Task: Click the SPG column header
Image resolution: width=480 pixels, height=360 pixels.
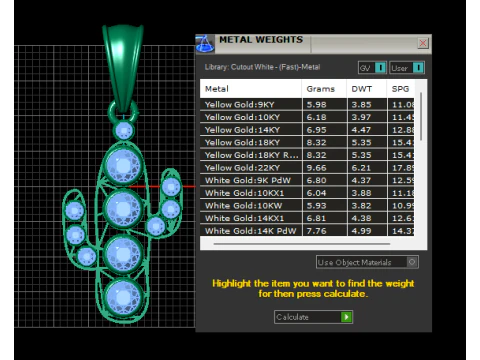Action: click(x=401, y=89)
